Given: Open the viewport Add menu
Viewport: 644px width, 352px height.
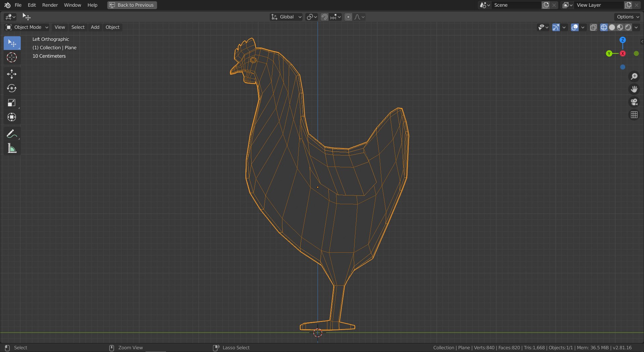Looking at the screenshot, I should coord(95,27).
